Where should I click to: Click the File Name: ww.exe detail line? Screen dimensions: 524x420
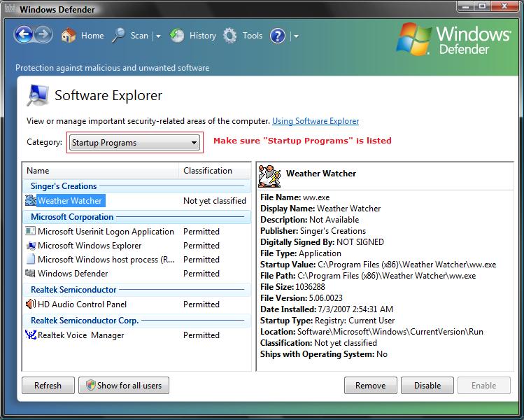[x=295, y=197]
